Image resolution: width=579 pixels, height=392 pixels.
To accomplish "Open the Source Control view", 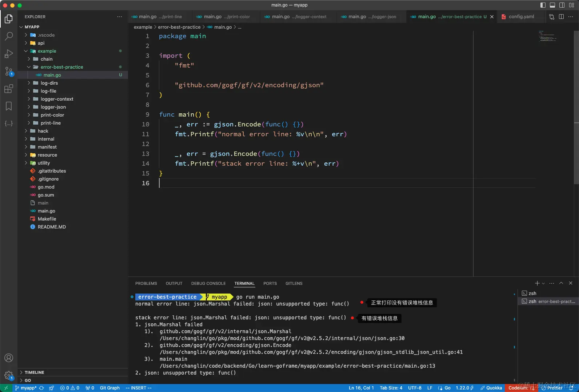I will tap(9, 71).
